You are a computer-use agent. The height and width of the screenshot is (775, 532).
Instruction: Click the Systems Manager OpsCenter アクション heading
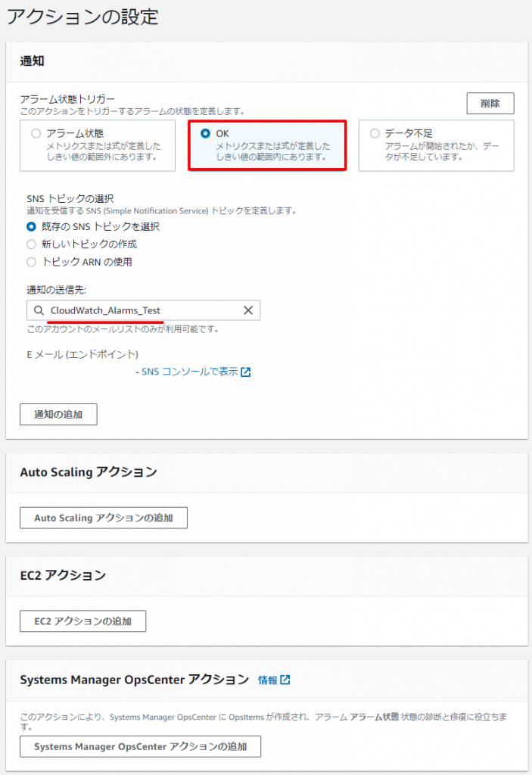(135, 680)
